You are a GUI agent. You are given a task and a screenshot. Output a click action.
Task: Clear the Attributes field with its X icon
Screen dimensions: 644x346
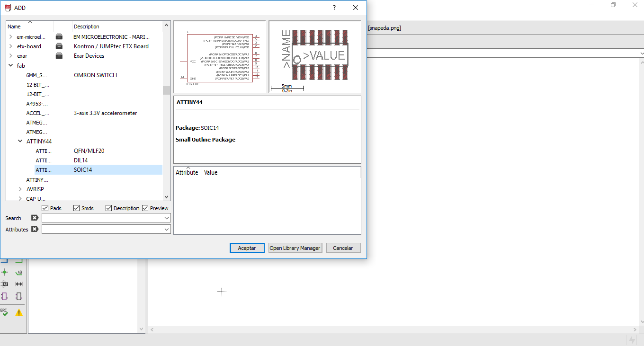[35, 229]
